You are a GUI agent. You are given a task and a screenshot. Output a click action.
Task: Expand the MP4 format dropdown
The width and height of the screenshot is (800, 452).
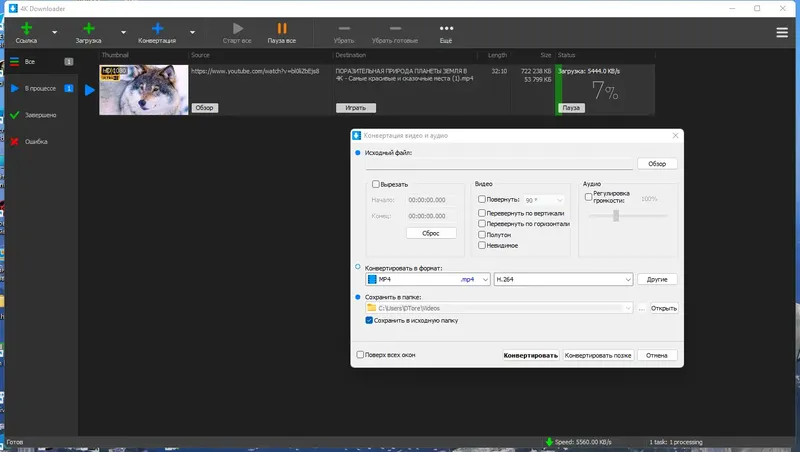[x=428, y=280]
